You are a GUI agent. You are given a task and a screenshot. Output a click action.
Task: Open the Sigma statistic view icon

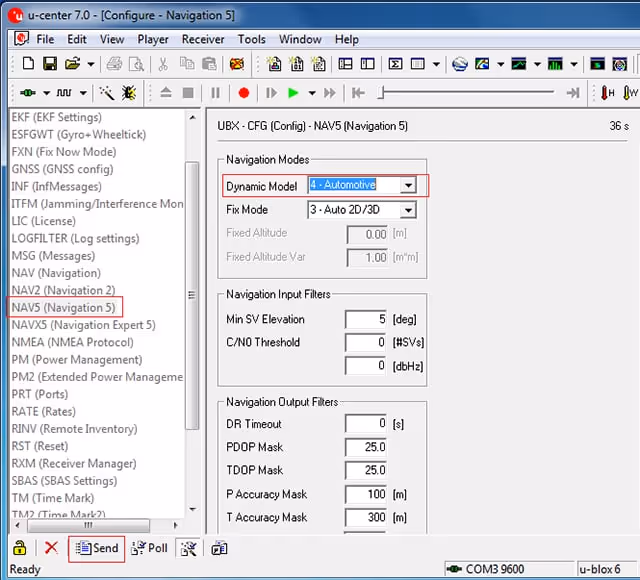coord(395,64)
